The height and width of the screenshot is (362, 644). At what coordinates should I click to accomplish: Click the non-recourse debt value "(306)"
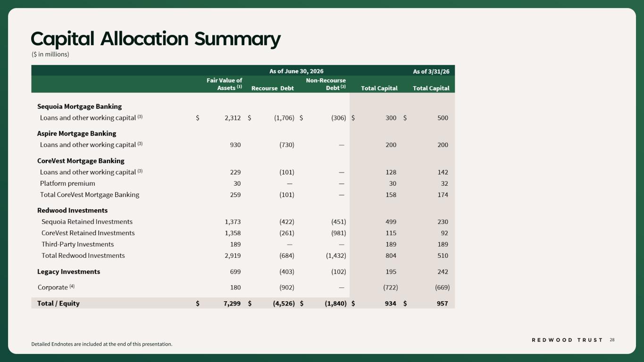(339, 118)
